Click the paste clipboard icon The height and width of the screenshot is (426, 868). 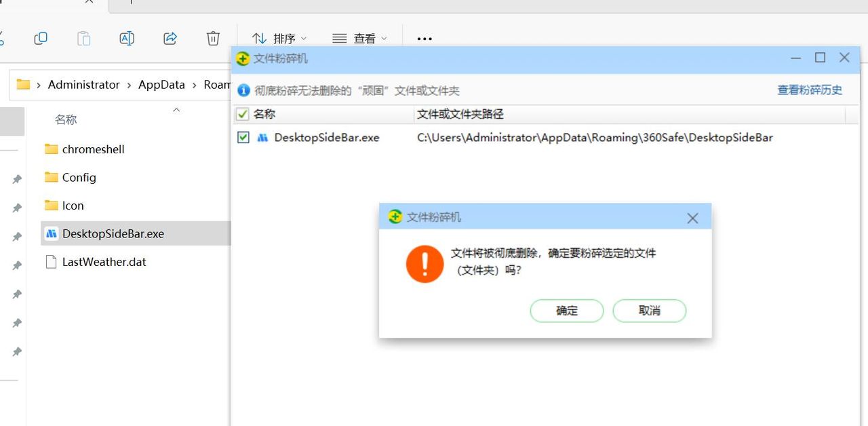pyautogui.click(x=83, y=38)
